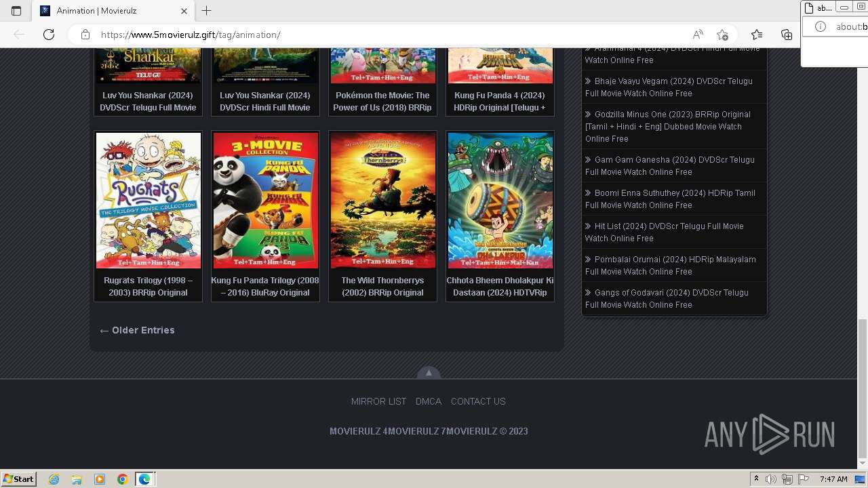The height and width of the screenshot is (488, 868).
Task: Open the MIRROR LIST footer link
Action: (x=378, y=401)
